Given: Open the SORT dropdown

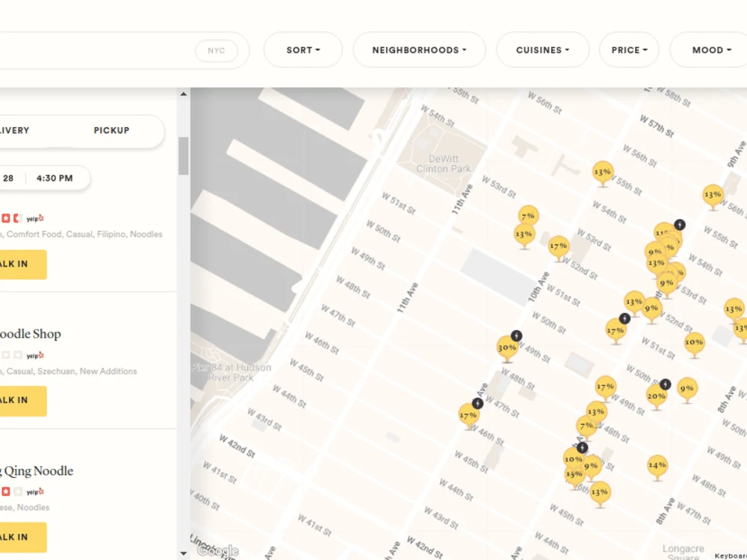Looking at the screenshot, I should (x=303, y=50).
